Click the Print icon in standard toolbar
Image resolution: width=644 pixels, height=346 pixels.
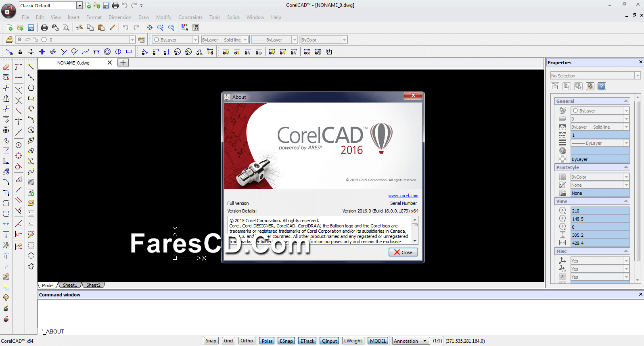pyautogui.click(x=44, y=27)
